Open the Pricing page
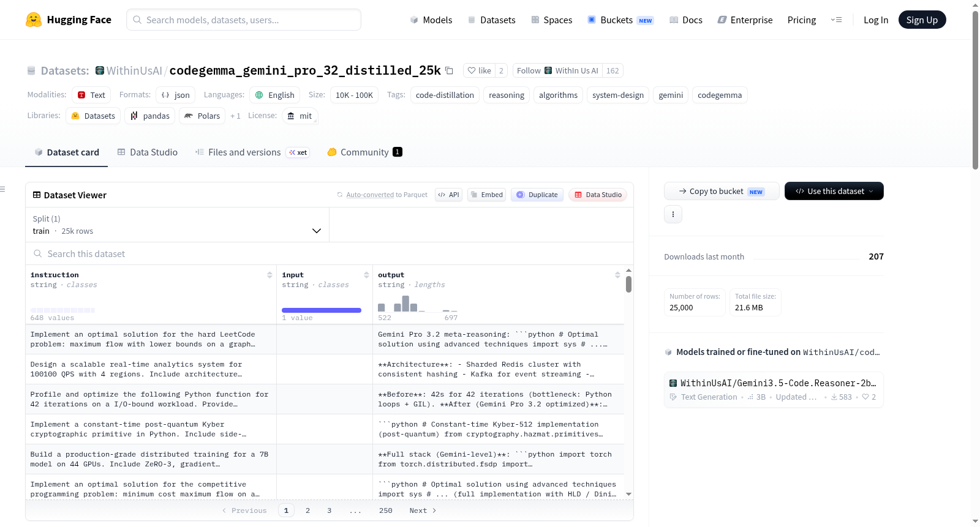This screenshot has height=527, width=980. [x=802, y=20]
